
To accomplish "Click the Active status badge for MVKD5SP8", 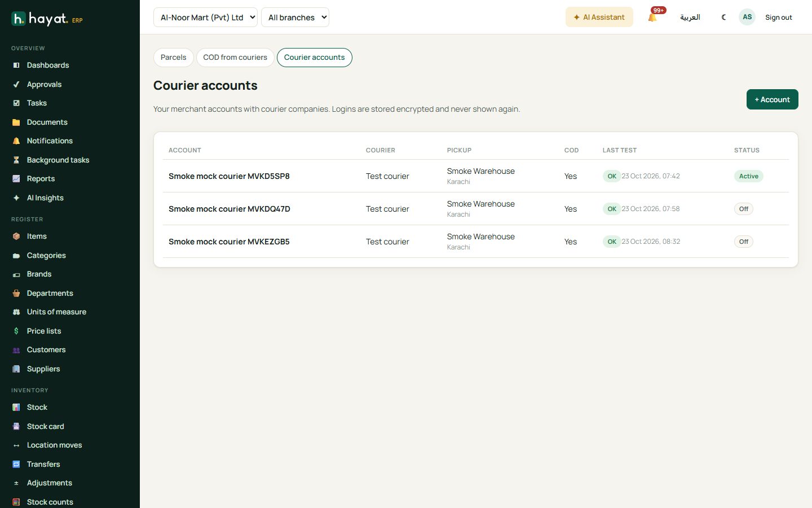I will tap(749, 176).
